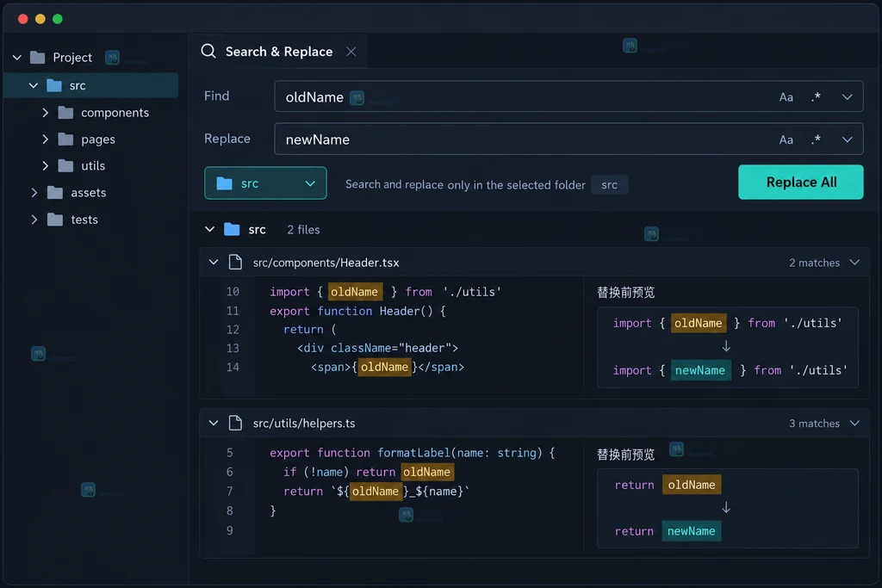
Task: Open the 2 matches dropdown chevron
Action: [x=854, y=263]
